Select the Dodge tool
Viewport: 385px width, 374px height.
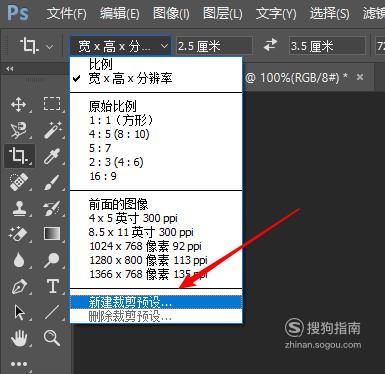pyautogui.click(x=52, y=260)
